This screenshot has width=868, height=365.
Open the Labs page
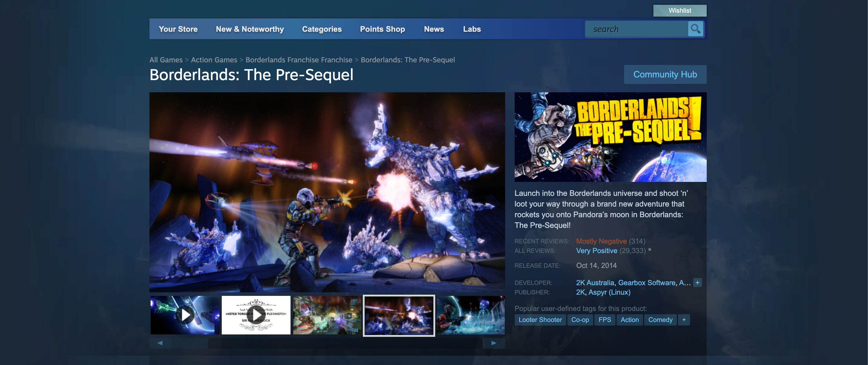[x=471, y=29]
